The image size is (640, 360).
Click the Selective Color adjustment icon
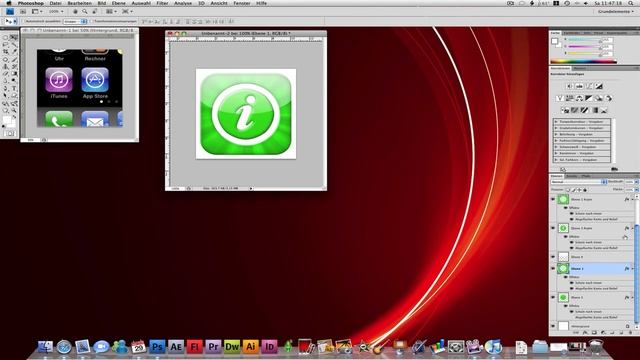604,110
